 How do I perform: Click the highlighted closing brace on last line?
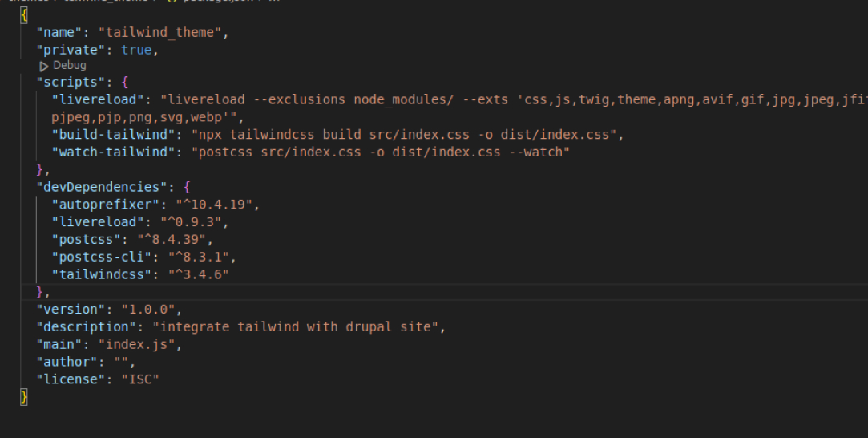tap(24, 397)
